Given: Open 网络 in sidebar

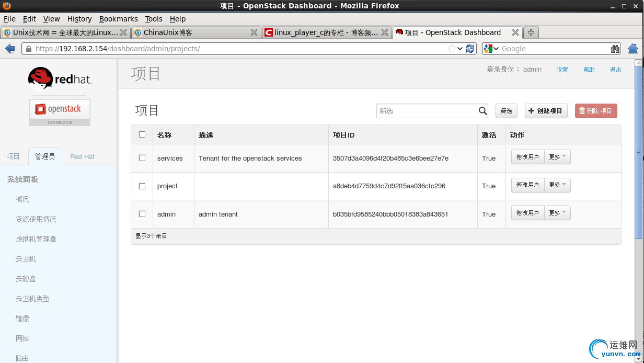Looking at the screenshot, I should tap(22, 338).
